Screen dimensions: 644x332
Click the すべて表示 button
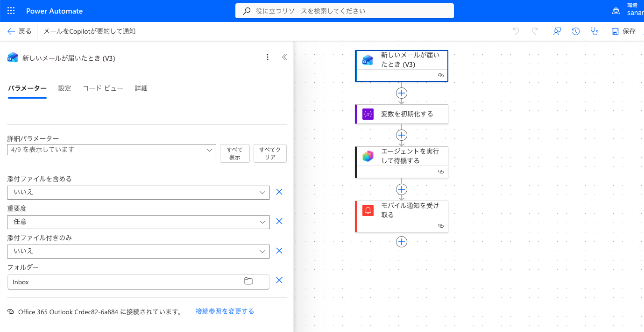click(x=234, y=153)
